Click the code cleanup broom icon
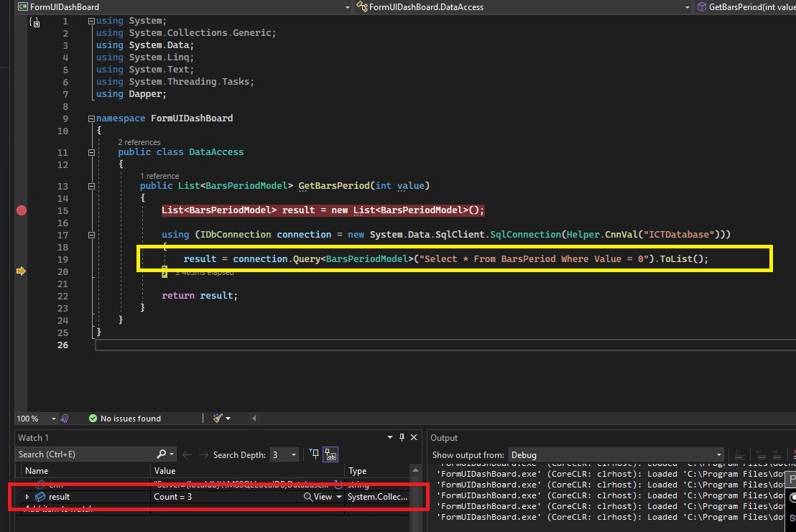The width and height of the screenshot is (796, 532). 218,418
